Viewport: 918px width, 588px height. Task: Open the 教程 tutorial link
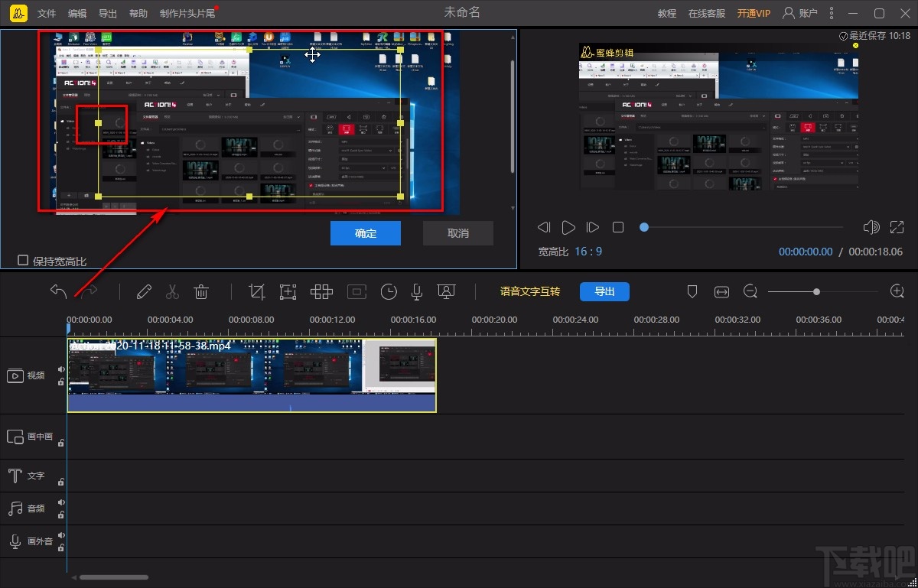coord(667,14)
